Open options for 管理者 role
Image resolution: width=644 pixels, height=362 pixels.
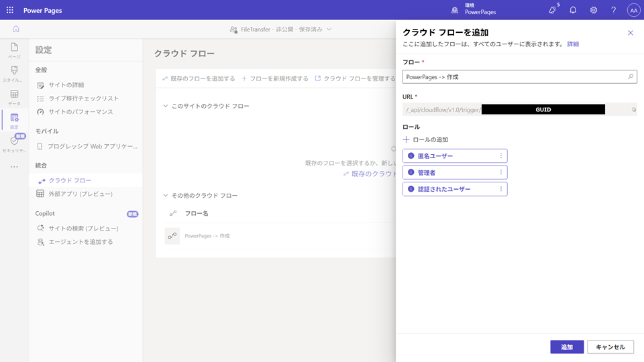[x=501, y=172]
